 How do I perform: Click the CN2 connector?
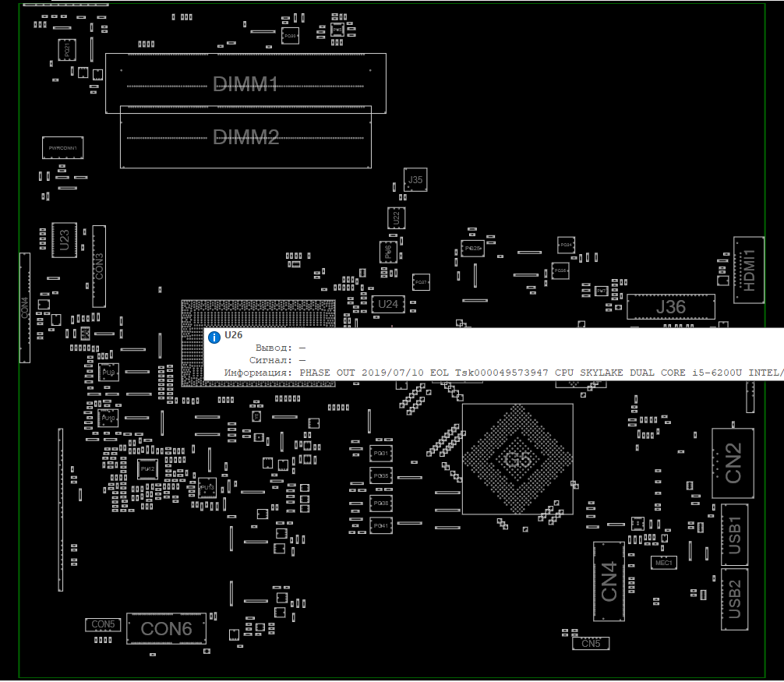(733, 463)
